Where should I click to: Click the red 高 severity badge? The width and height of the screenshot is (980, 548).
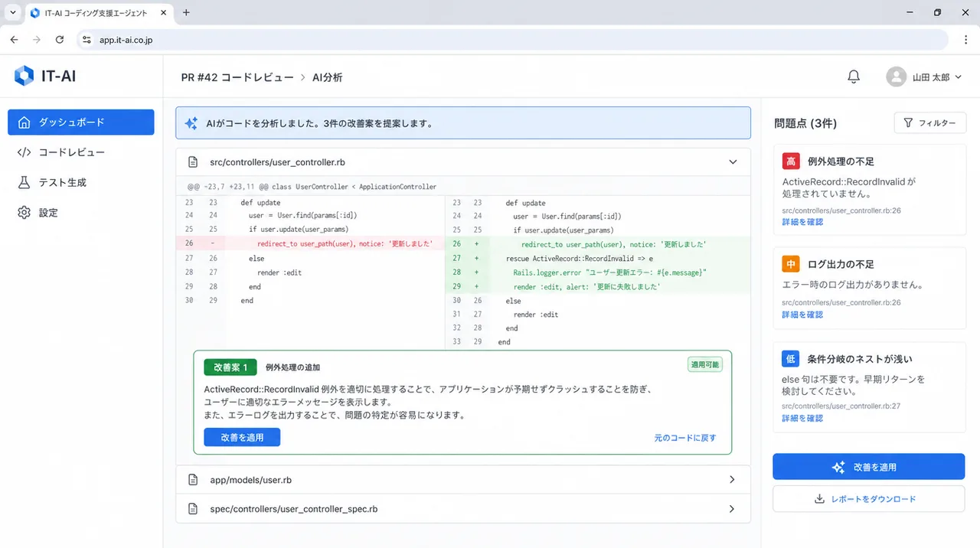click(791, 161)
